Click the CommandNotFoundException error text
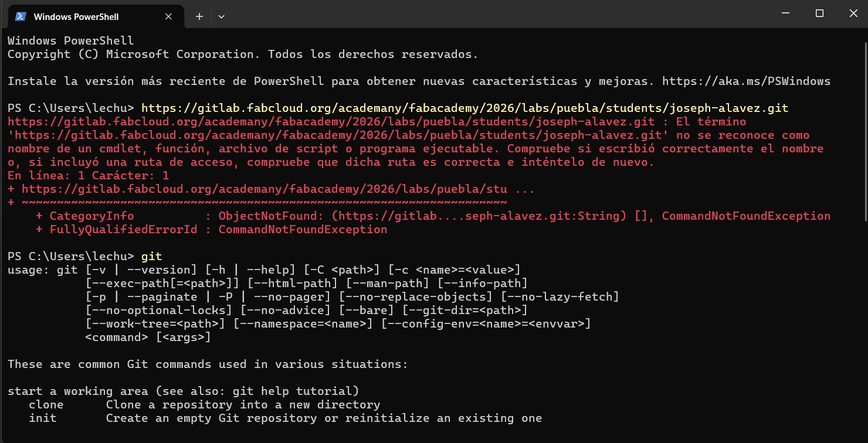This screenshot has width=868, height=443. [x=745, y=216]
